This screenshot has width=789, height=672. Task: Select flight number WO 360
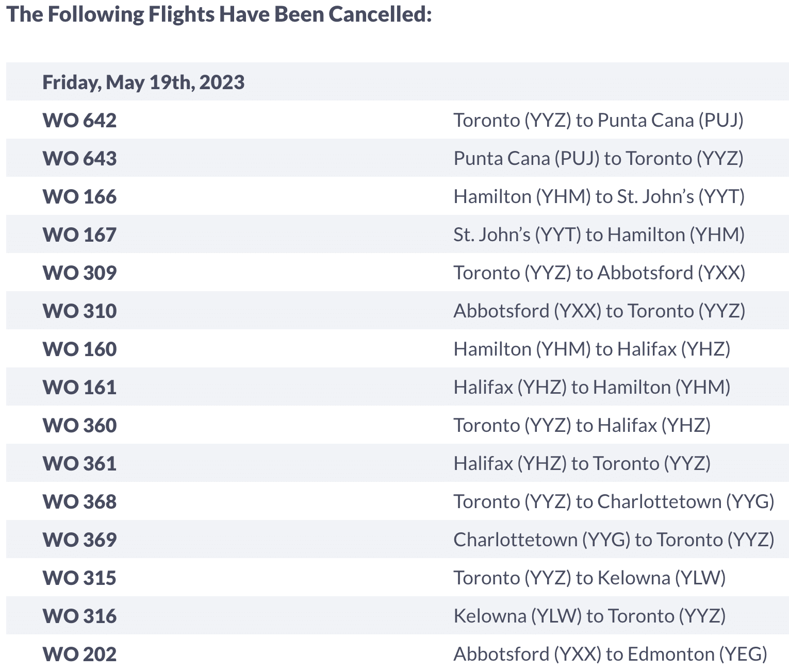click(x=79, y=426)
